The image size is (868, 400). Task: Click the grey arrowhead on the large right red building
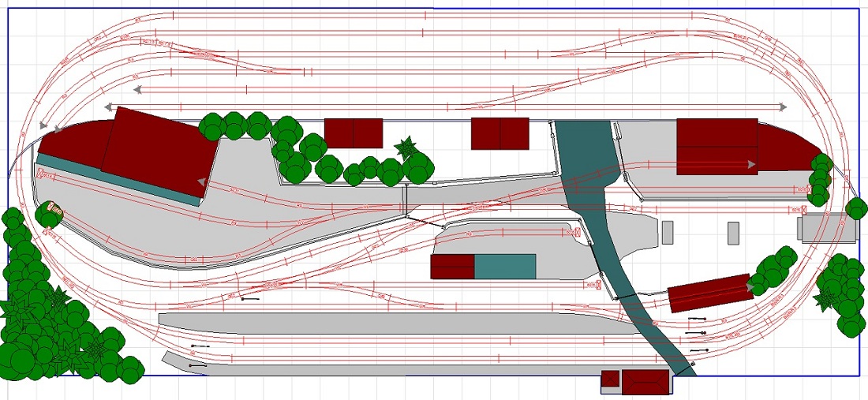click(x=751, y=165)
